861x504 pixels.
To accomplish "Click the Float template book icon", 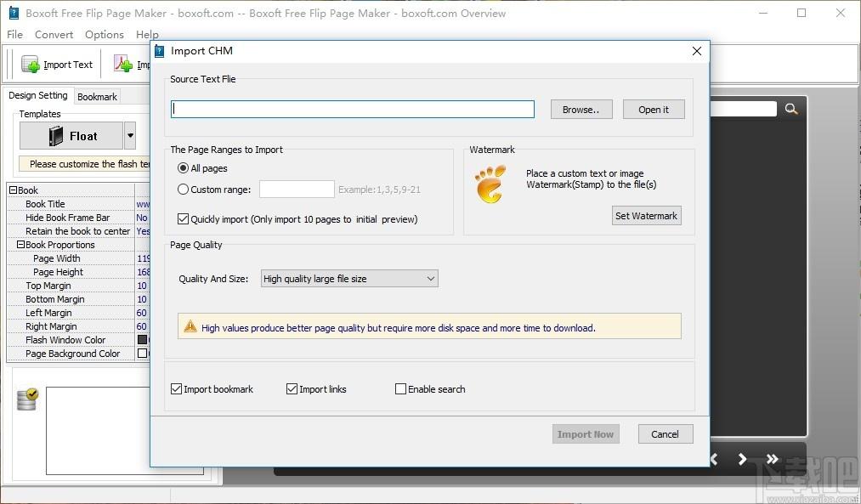I will click(x=56, y=136).
